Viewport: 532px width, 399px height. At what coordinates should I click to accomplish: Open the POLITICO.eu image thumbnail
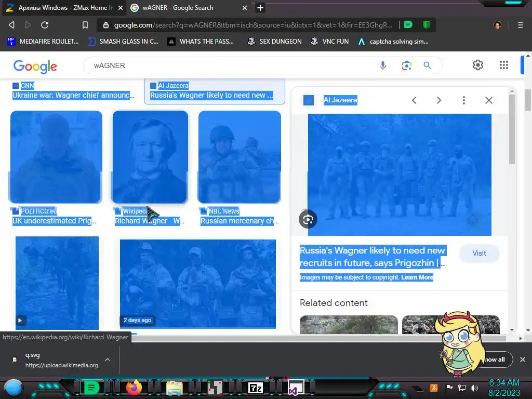(x=56, y=157)
